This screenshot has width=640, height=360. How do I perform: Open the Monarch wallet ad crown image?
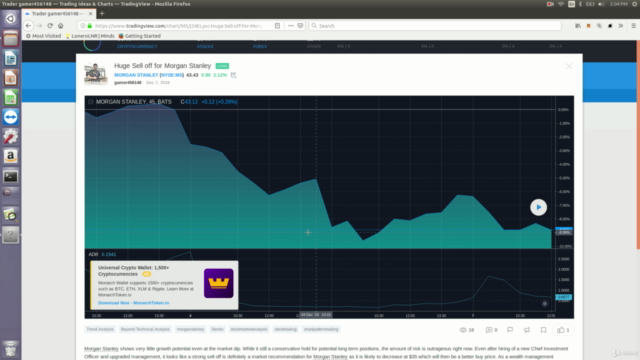point(218,283)
